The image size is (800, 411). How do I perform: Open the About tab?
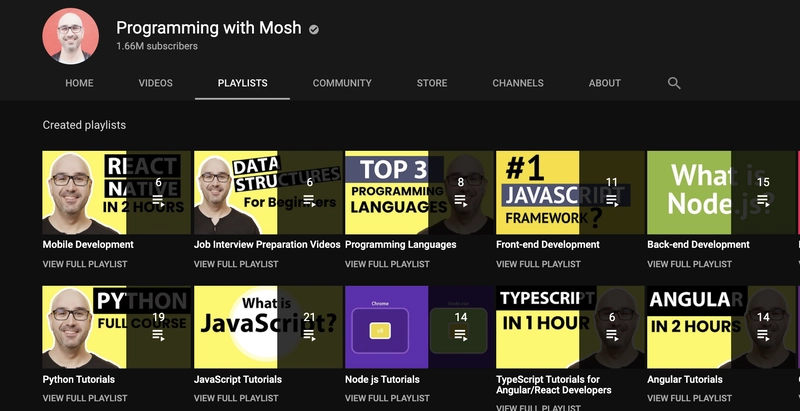605,83
